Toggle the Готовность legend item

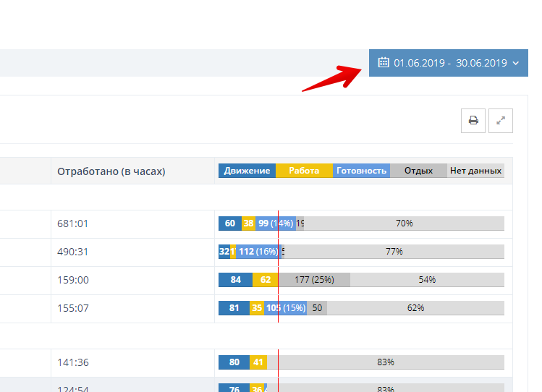pyautogui.click(x=361, y=171)
